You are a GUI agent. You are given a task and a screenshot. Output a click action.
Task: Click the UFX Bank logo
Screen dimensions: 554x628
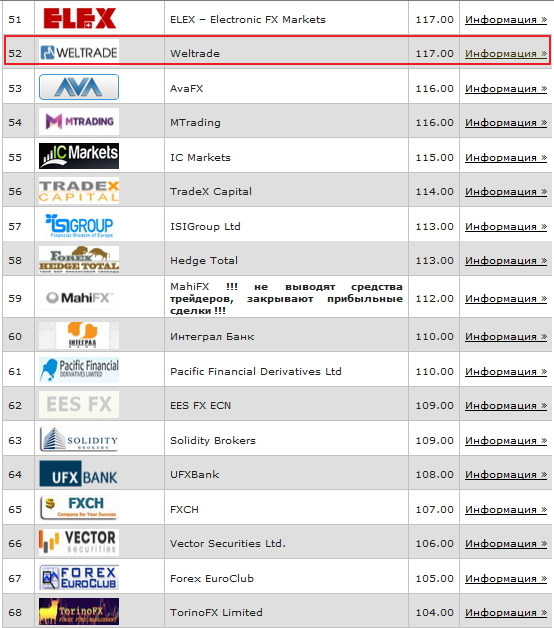click(x=79, y=473)
